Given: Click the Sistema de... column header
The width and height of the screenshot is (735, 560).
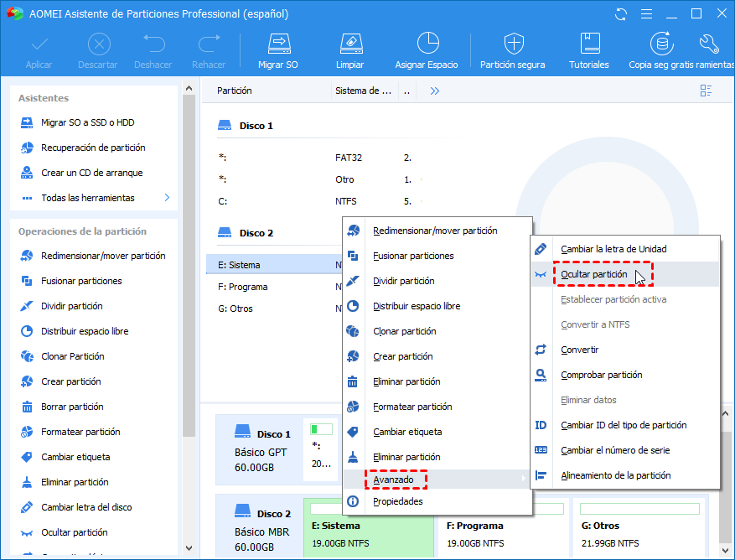Looking at the screenshot, I should click(364, 91).
